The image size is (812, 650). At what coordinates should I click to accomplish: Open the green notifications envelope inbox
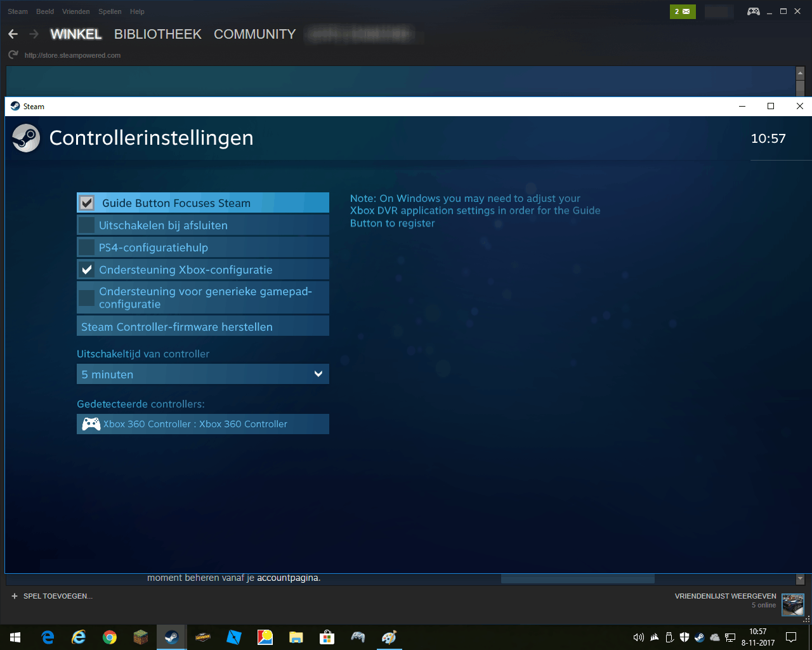683,11
